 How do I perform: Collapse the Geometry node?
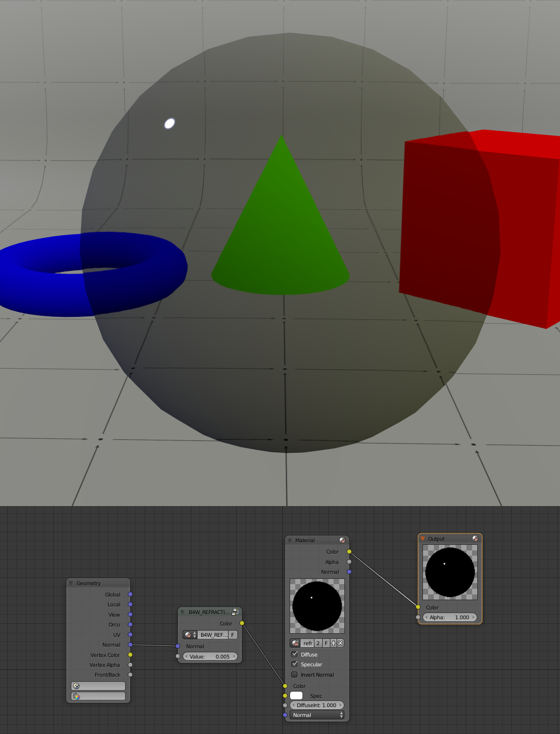click(71, 583)
